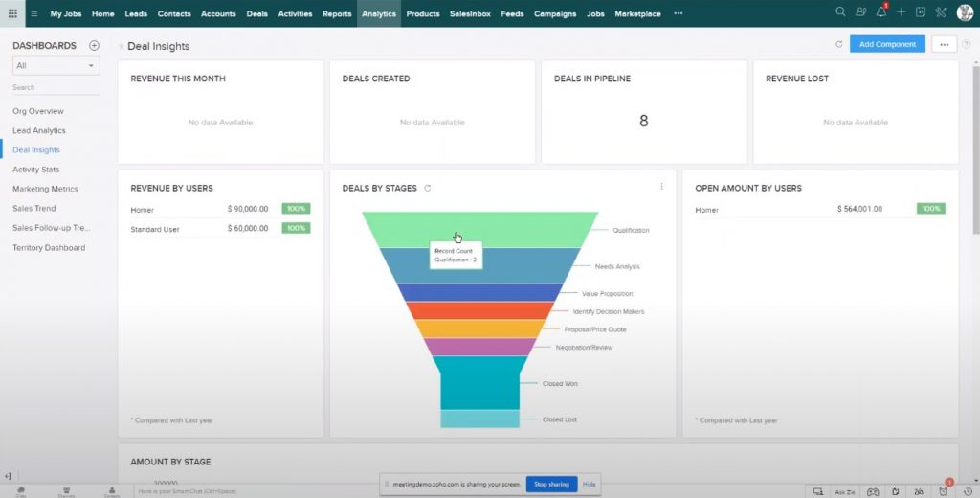Click the Deals In Pipeline count 8
The width and height of the screenshot is (980, 498).
[x=644, y=121]
